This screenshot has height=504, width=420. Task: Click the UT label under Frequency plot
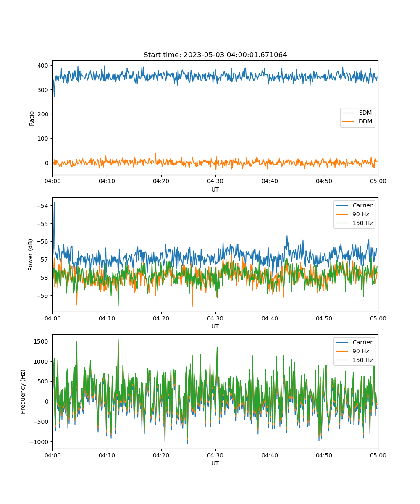tap(215, 463)
